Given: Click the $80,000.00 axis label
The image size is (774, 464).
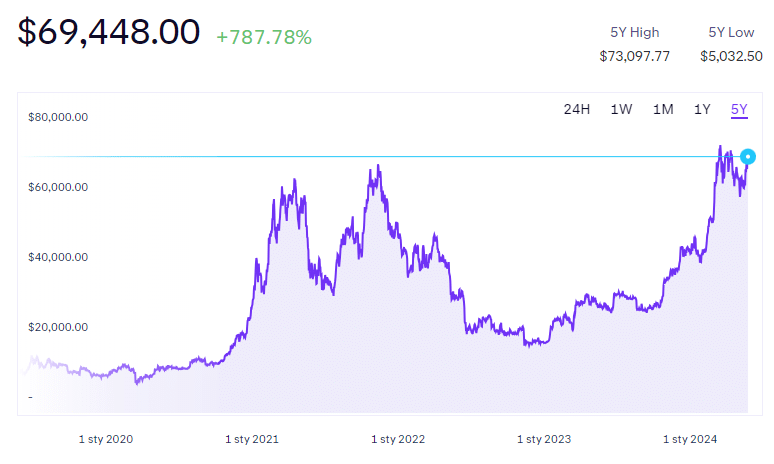Looking at the screenshot, I should tap(59, 117).
